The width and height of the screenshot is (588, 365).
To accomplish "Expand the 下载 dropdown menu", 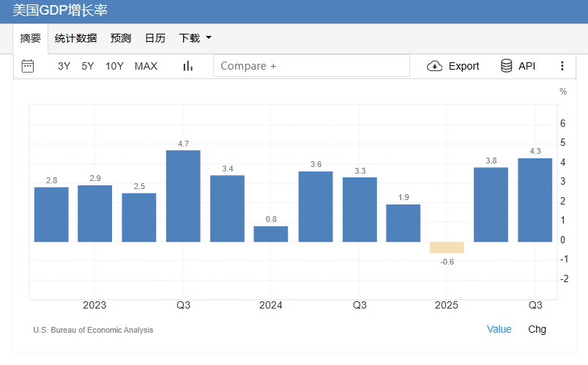I will (195, 38).
